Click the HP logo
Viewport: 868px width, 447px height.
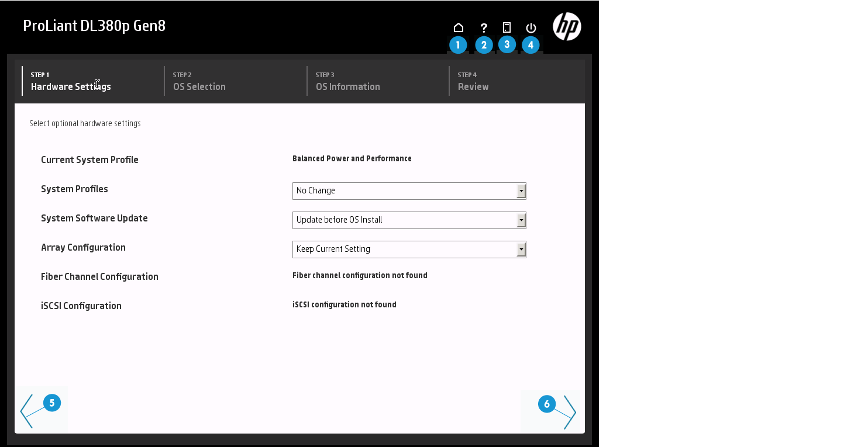click(x=567, y=26)
